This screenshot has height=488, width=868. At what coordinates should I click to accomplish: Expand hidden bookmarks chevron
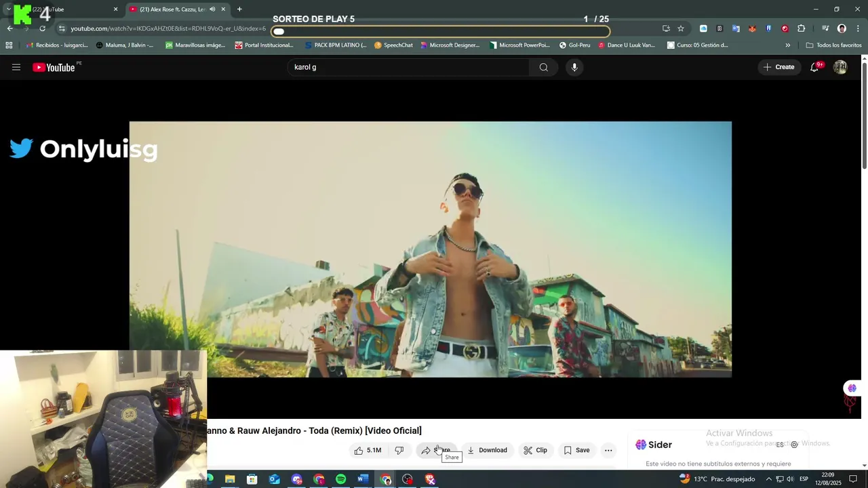coord(787,45)
